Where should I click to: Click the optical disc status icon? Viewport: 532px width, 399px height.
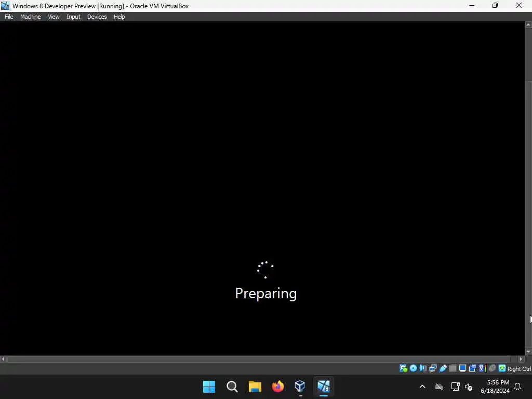point(413,368)
